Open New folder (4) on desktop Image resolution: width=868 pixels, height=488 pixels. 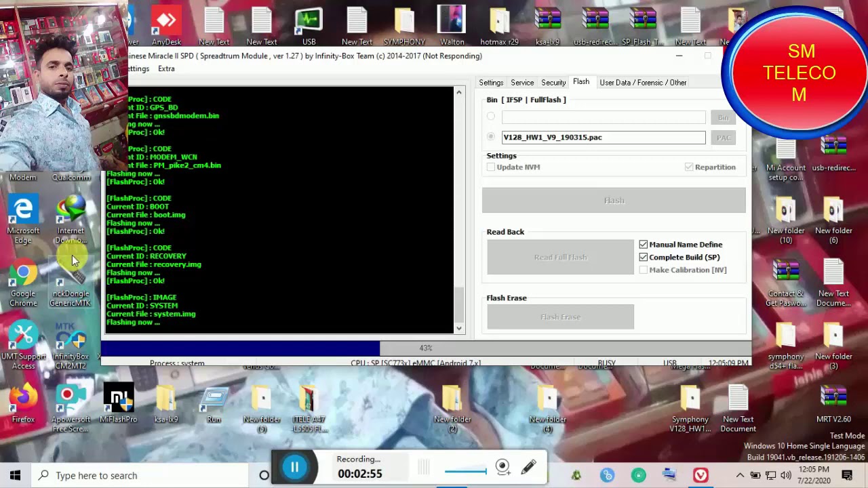(x=547, y=409)
